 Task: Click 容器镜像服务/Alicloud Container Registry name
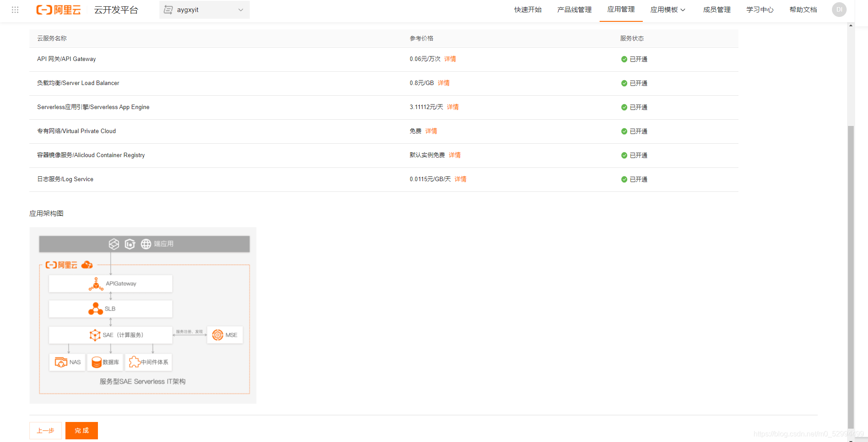91,155
